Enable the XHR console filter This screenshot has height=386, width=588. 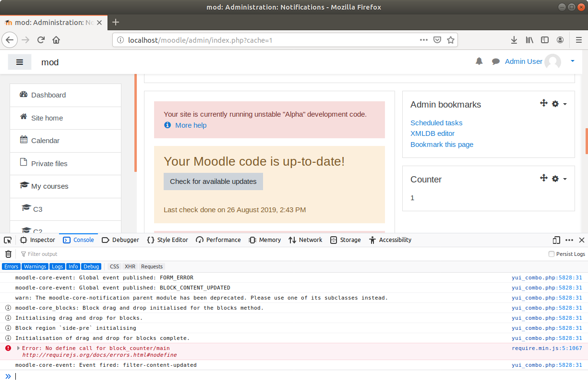click(x=130, y=266)
